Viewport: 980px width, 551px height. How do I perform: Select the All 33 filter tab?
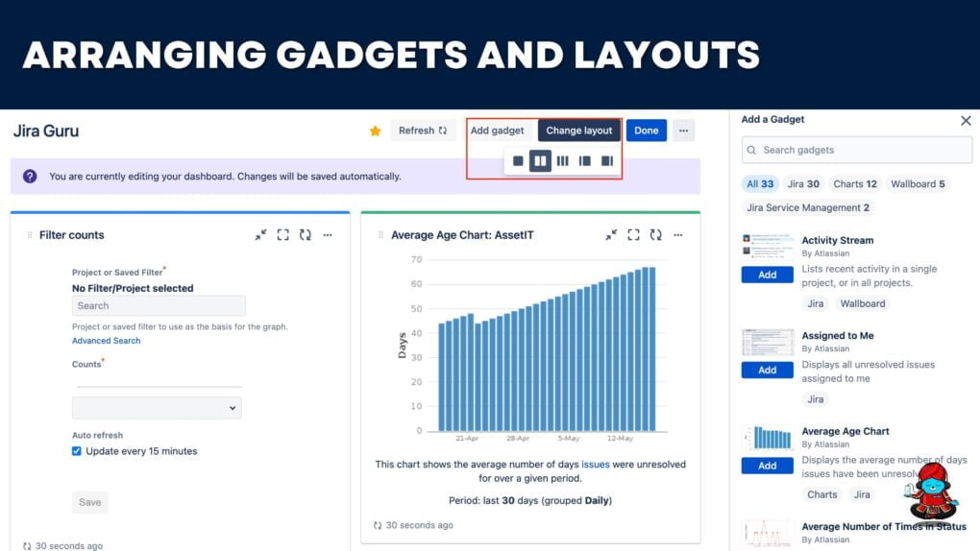[760, 183]
